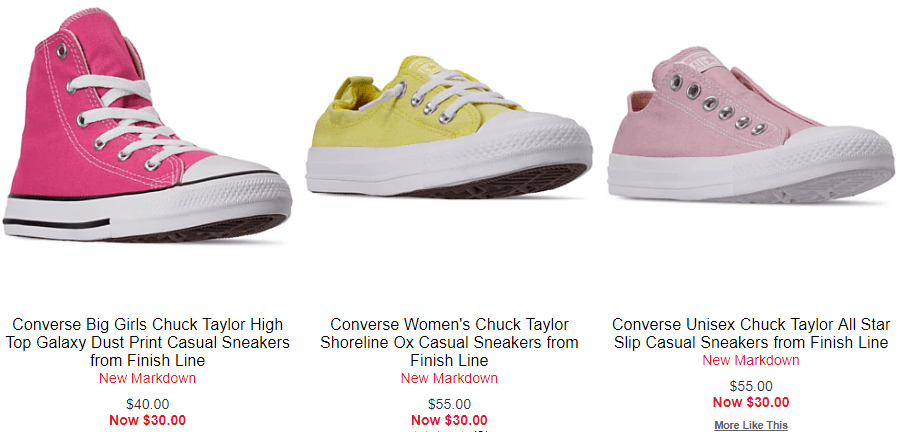Screen dimensions: 910x432
Task: Click New Markdown under the Shoreline Ox sneakers
Action: pos(449,379)
